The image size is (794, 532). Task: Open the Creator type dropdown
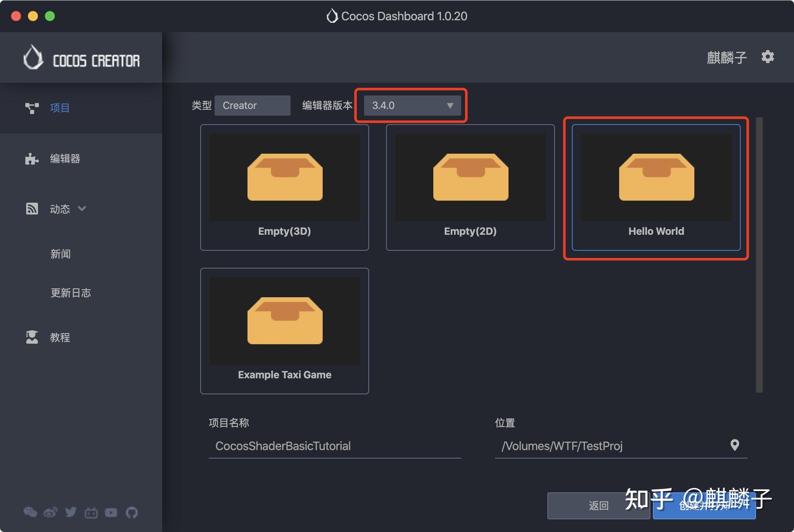[252, 105]
